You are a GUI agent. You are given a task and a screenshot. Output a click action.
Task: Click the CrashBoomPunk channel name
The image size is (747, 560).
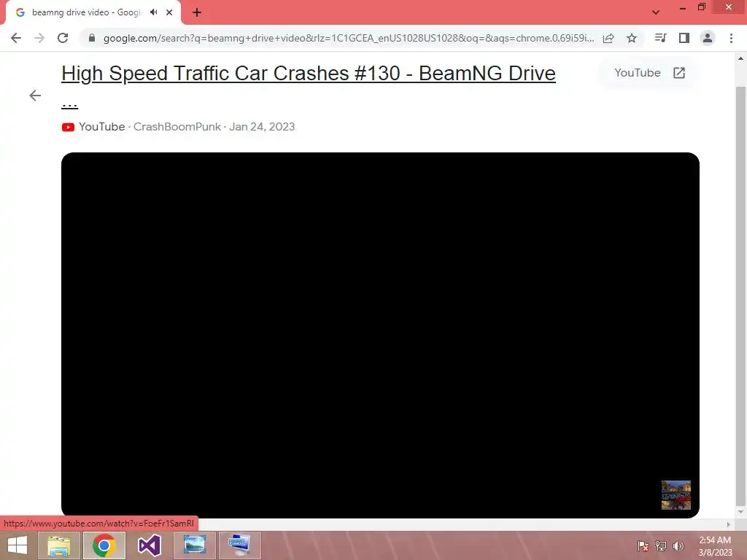177,127
